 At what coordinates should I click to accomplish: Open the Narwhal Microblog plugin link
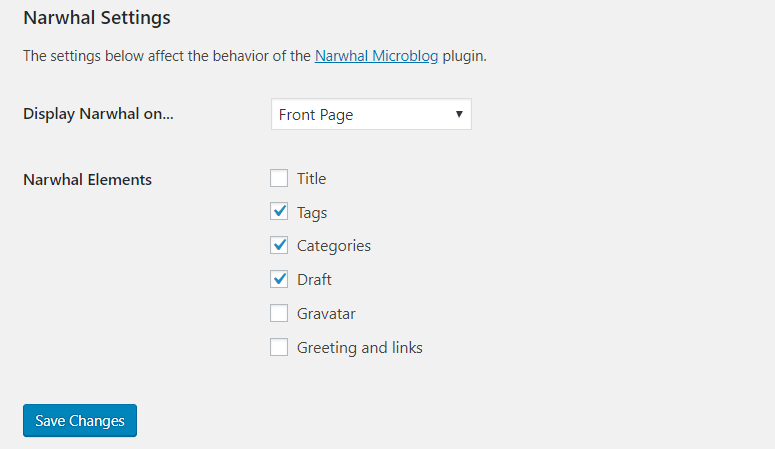[376, 56]
